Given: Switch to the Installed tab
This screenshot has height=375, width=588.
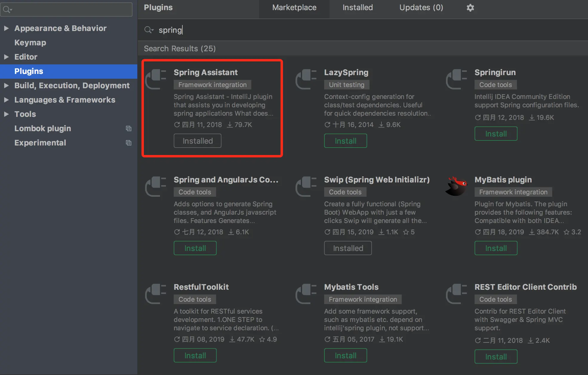Looking at the screenshot, I should [x=358, y=8].
